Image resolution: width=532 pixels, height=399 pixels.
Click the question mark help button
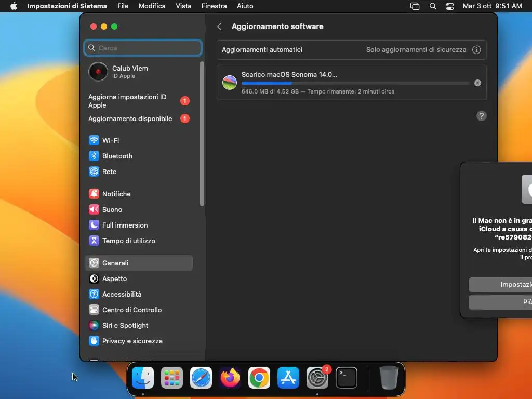point(481,116)
